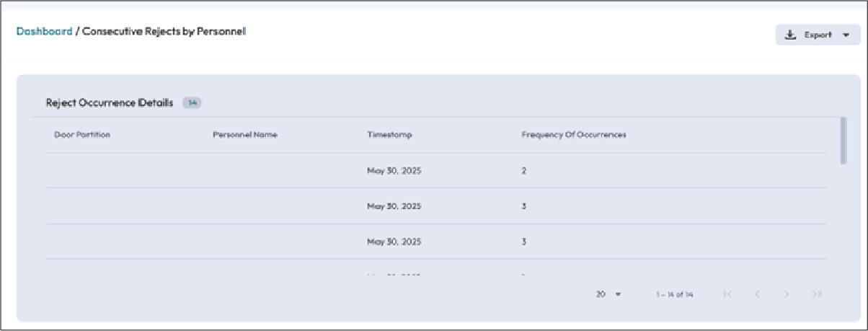The width and height of the screenshot is (868, 331).
Task: Jump to last page of results
Action: pyautogui.click(x=817, y=294)
